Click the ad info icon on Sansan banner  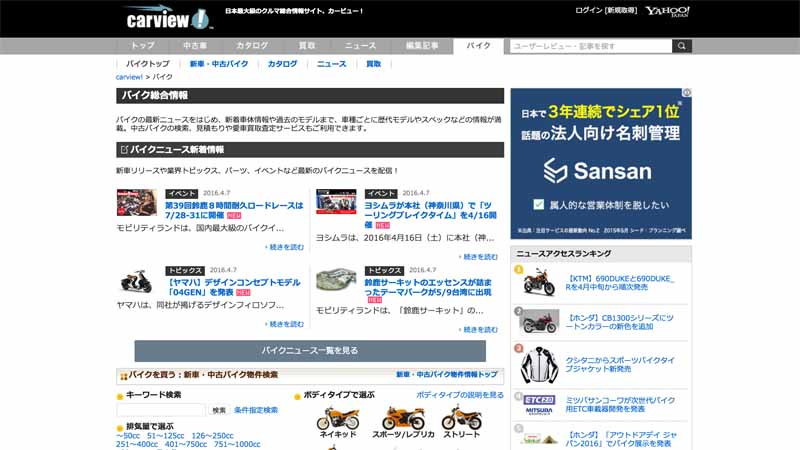(687, 92)
